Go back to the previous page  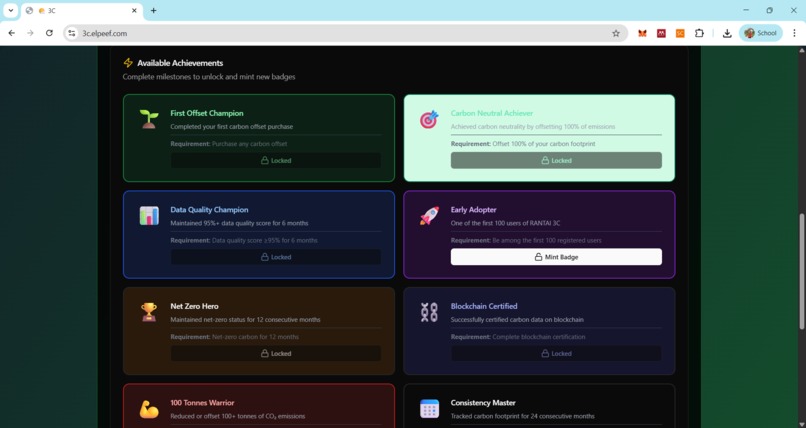tap(11, 33)
